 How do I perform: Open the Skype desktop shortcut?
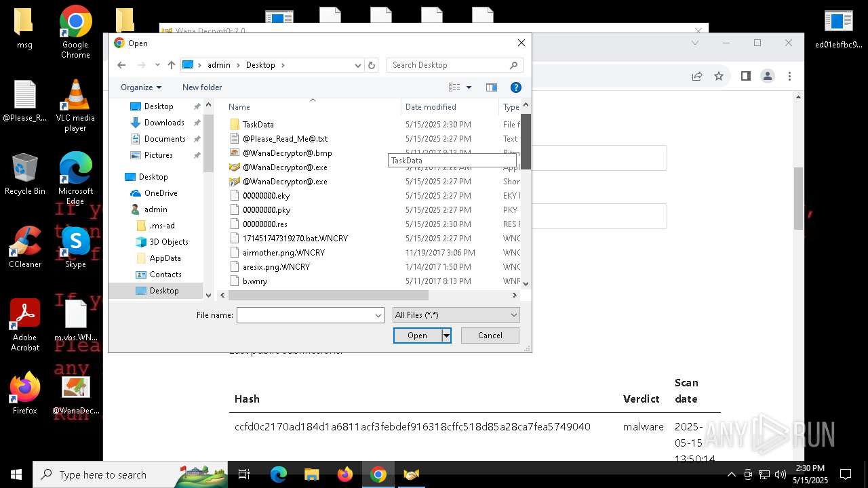[75, 247]
